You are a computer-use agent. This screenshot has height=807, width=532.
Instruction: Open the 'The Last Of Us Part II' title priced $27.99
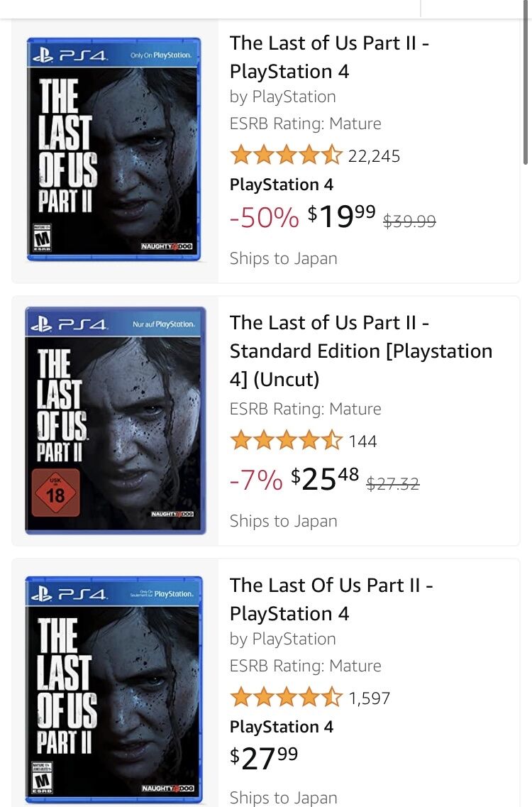point(331,599)
